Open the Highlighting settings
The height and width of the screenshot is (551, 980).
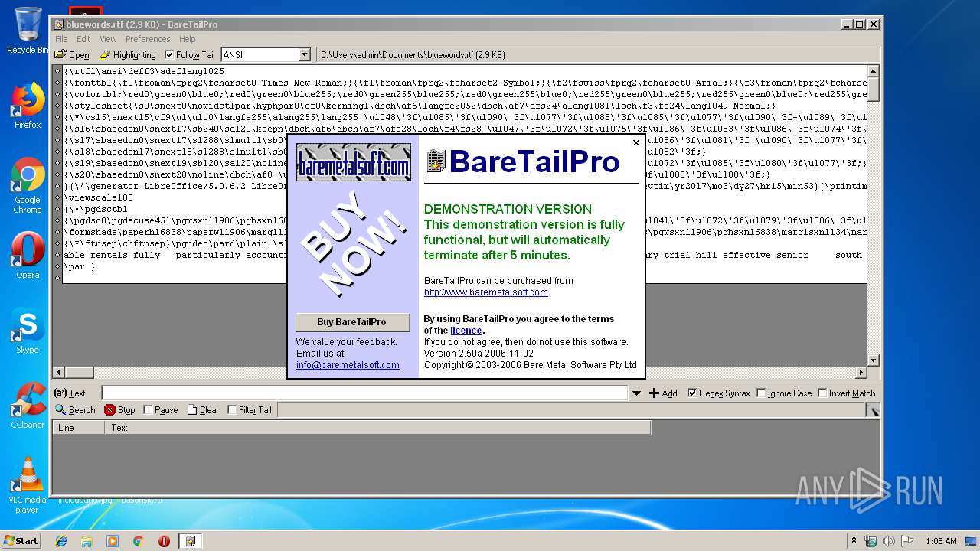[x=127, y=55]
